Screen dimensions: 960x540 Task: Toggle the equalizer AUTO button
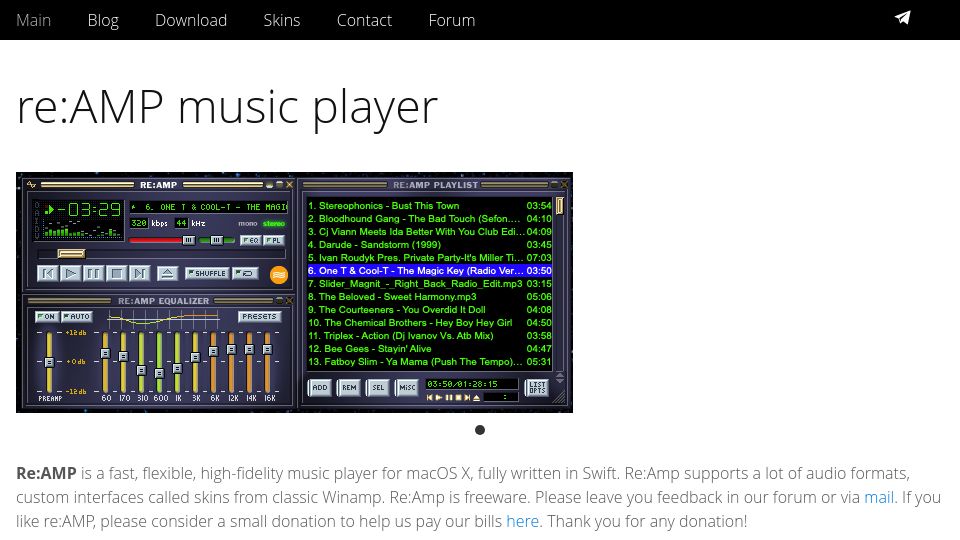[77, 317]
